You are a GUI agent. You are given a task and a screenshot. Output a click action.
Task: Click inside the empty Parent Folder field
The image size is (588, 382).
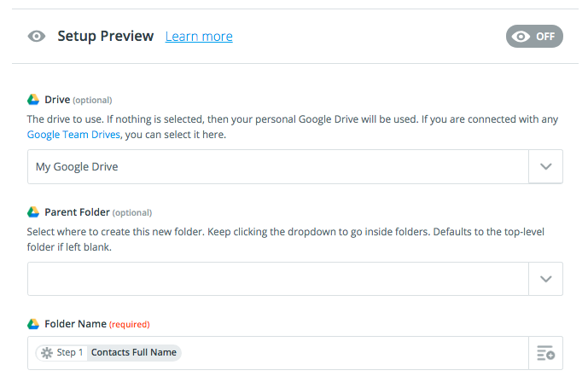click(x=278, y=279)
